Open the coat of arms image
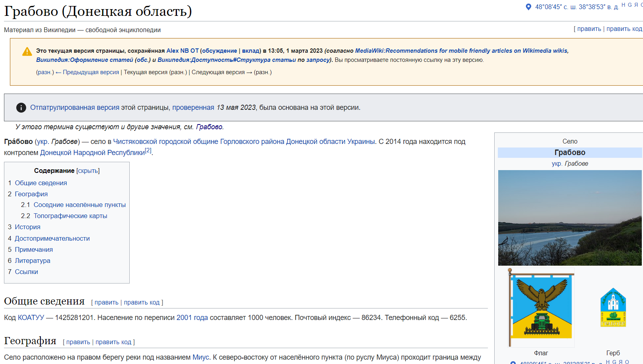 (613, 307)
